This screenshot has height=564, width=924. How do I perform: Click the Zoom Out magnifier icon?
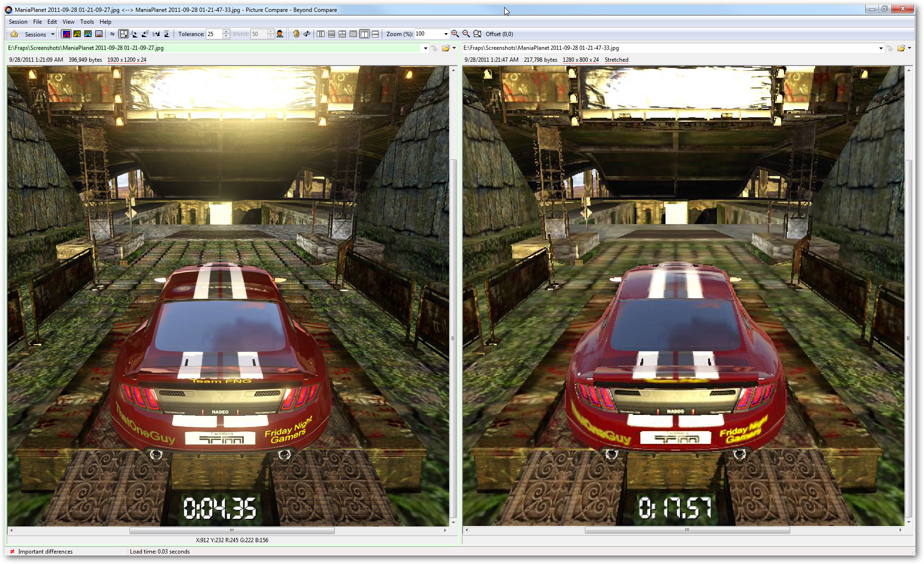coord(466,34)
